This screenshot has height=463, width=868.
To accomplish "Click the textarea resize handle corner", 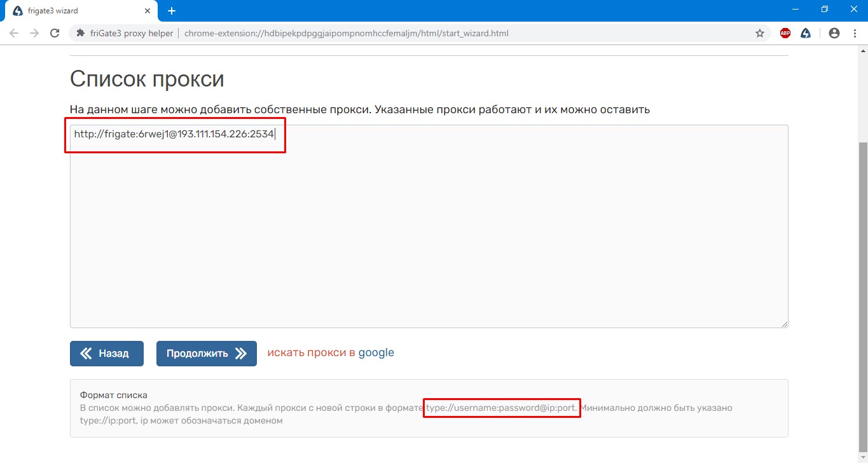I will point(785,324).
